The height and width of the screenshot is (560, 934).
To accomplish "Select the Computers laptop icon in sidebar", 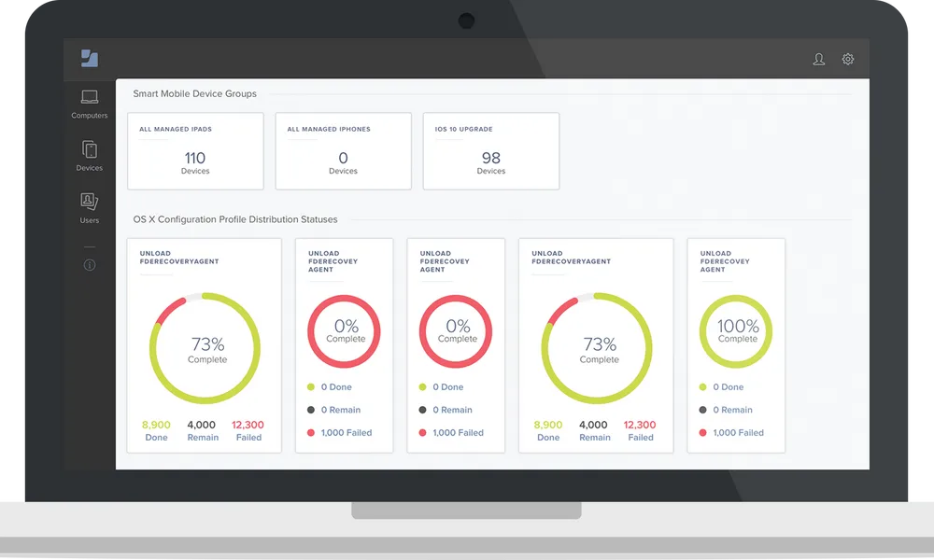I will pos(90,97).
